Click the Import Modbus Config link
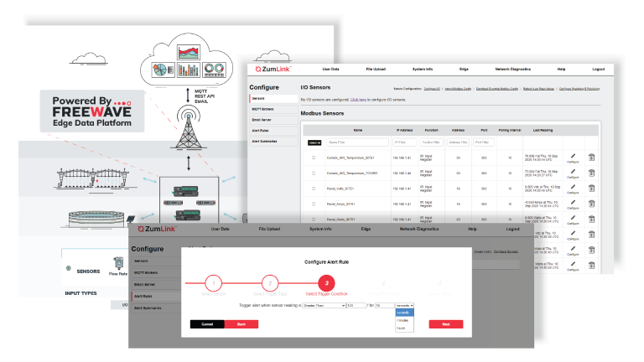The width and height of the screenshot is (644, 362). click(x=458, y=89)
